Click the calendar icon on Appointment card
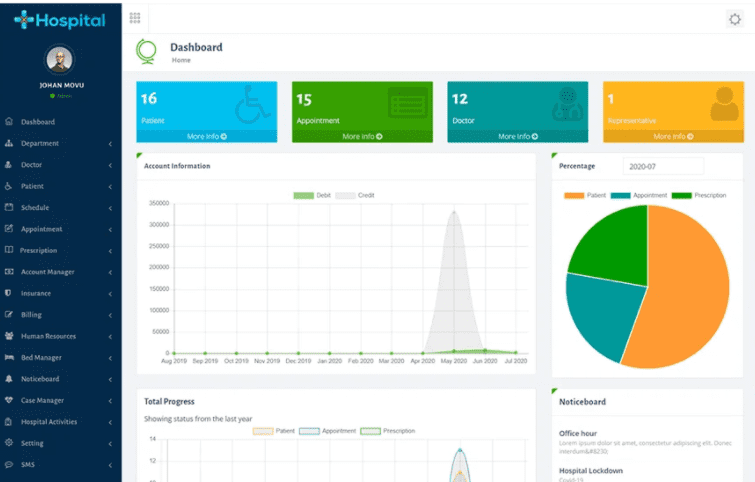755x482 pixels. (408, 103)
